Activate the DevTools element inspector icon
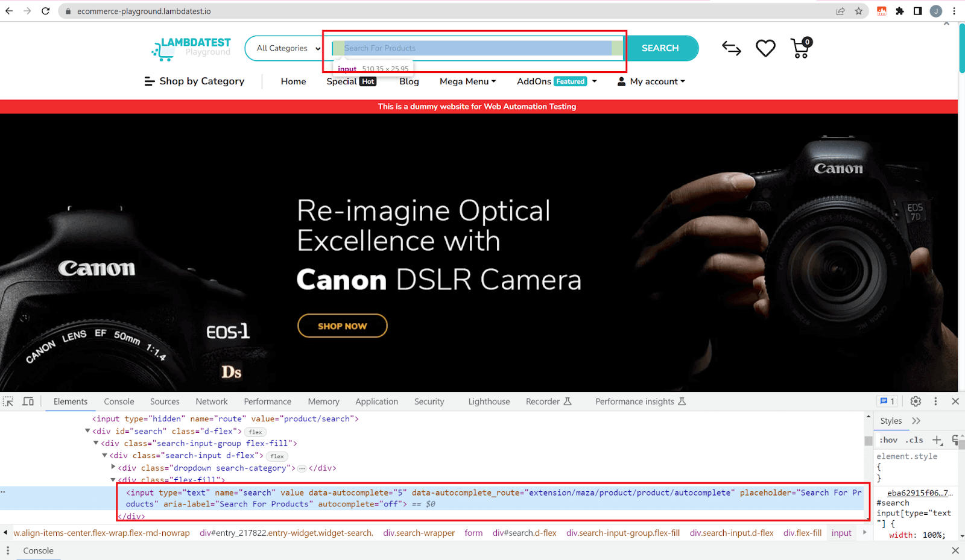Viewport: 965px width, 560px height. pos(8,401)
